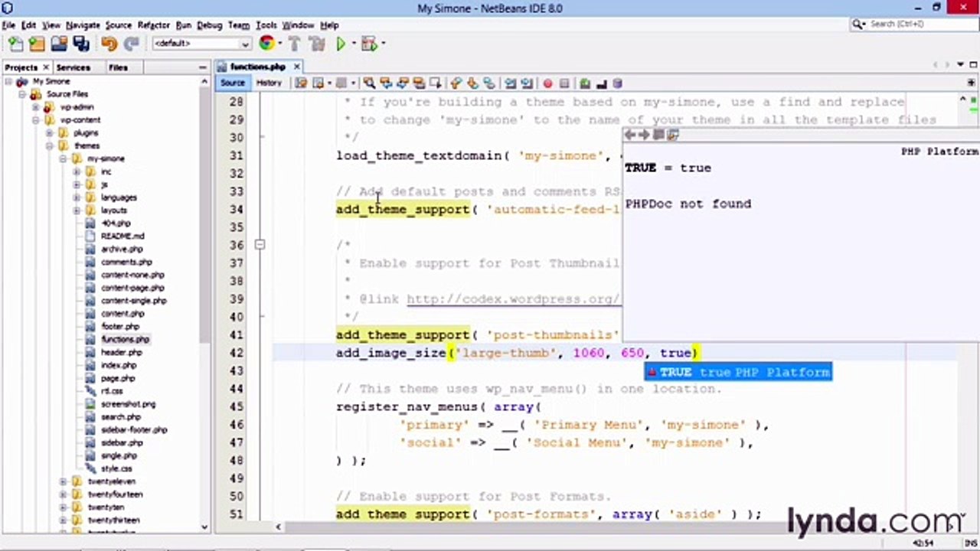Click the New File toolbar icon

pos(15,44)
